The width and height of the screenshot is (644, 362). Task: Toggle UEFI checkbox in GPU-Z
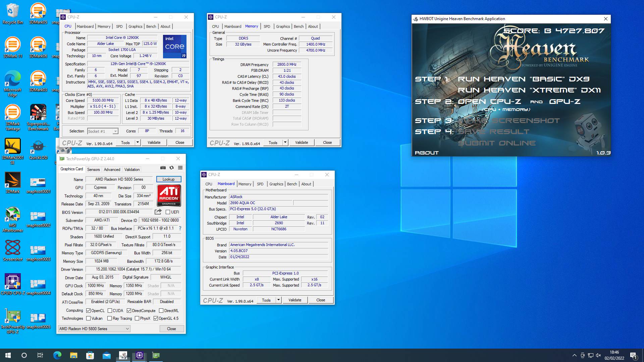168,212
